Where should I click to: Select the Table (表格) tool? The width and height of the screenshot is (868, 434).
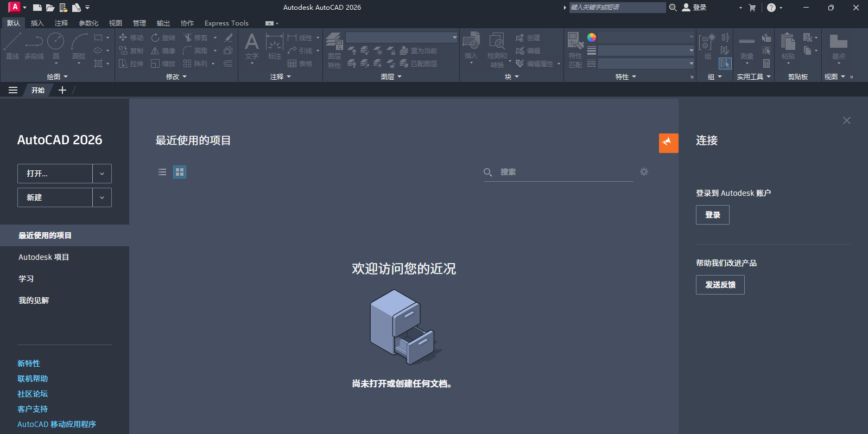coord(300,63)
